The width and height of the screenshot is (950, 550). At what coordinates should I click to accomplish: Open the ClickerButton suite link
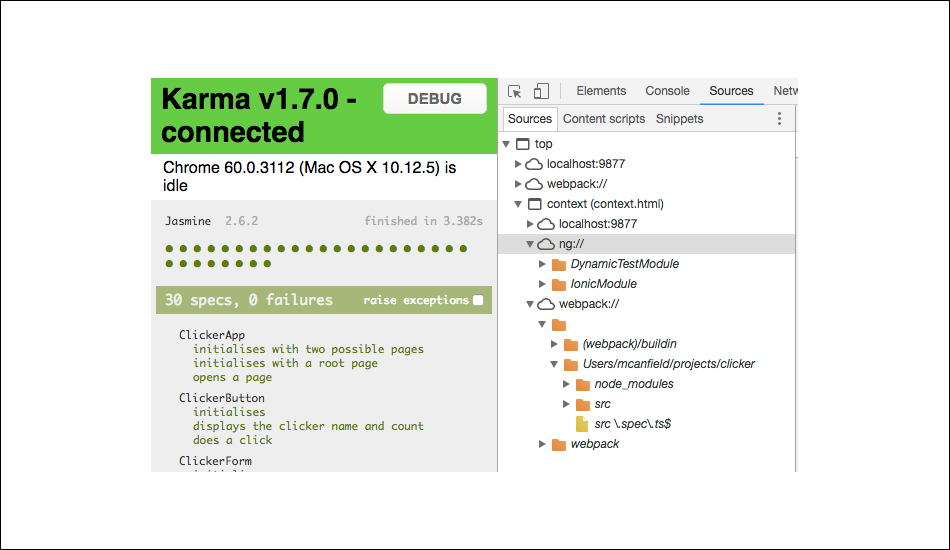221,398
